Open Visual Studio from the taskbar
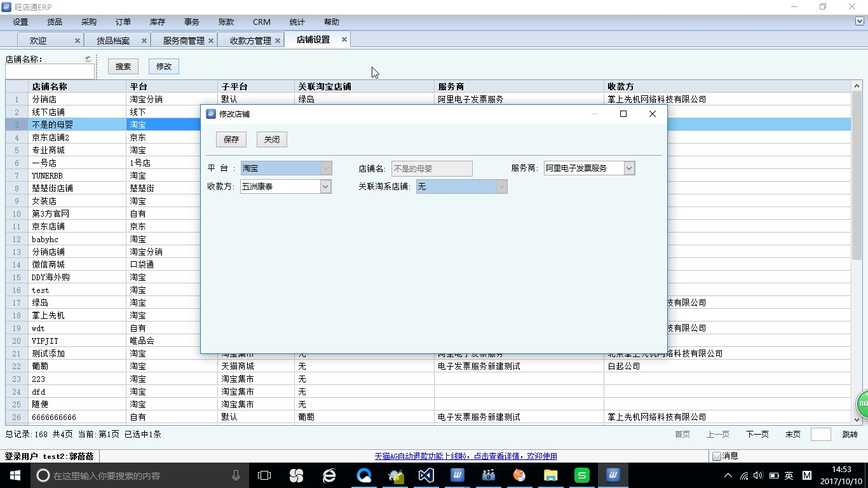Viewport: 868px width, 488px height. tap(425, 475)
